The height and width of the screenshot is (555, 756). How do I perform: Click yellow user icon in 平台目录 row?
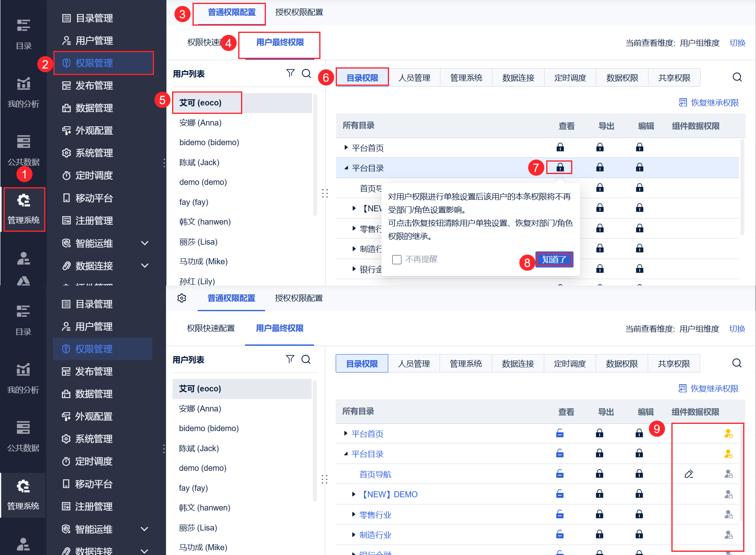(728, 454)
